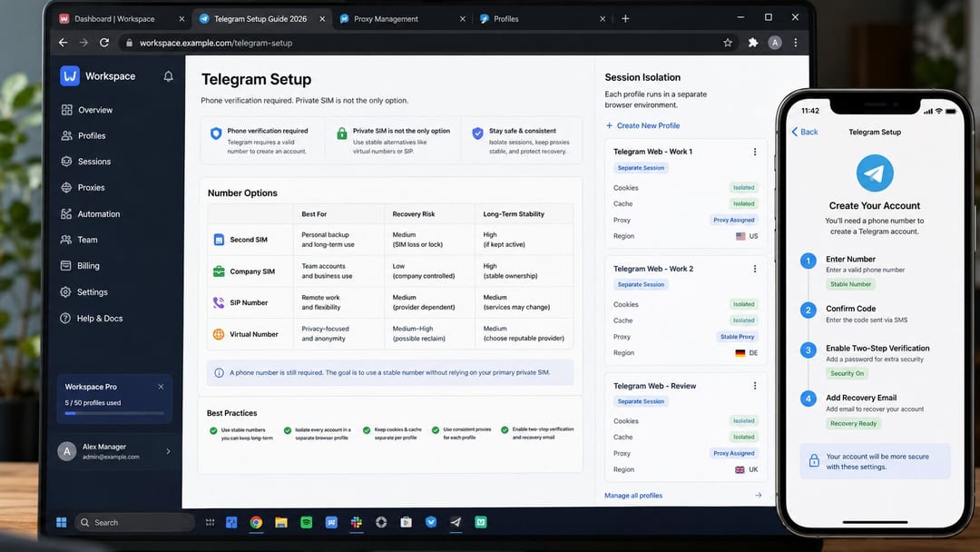
Task: Click Manage all profiles link
Action: click(633, 495)
